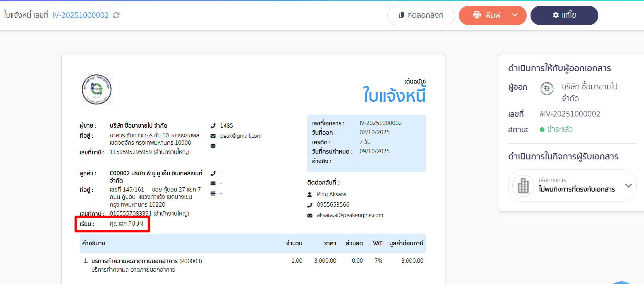Click the gear icon in edit button
This screenshot has height=284, width=644.
(556, 15)
